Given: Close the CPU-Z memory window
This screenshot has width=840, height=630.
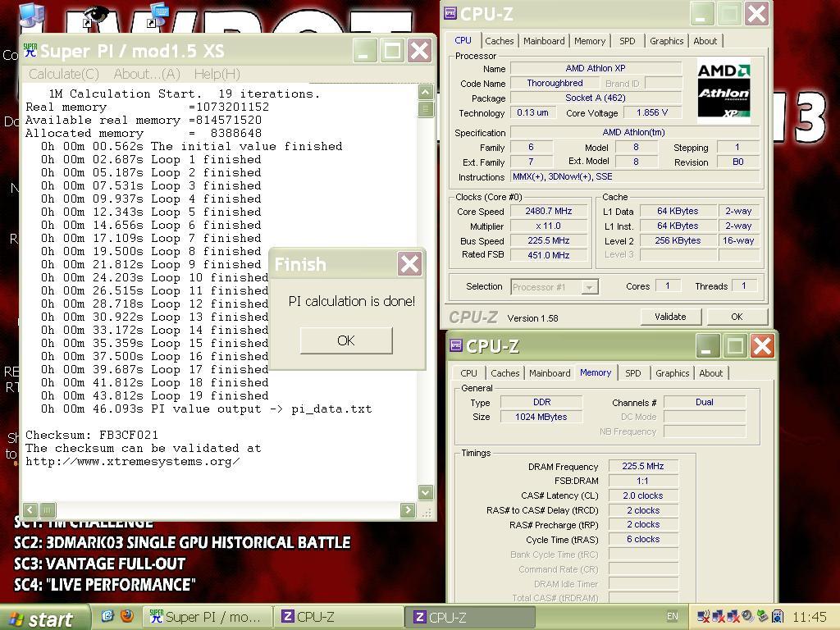Looking at the screenshot, I should click(762, 346).
